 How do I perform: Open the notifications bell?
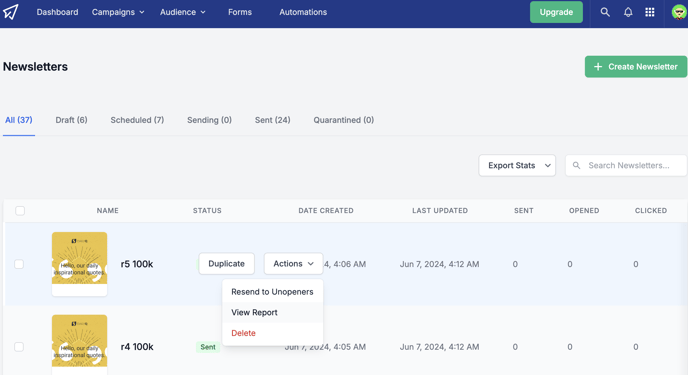(x=628, y=12)
